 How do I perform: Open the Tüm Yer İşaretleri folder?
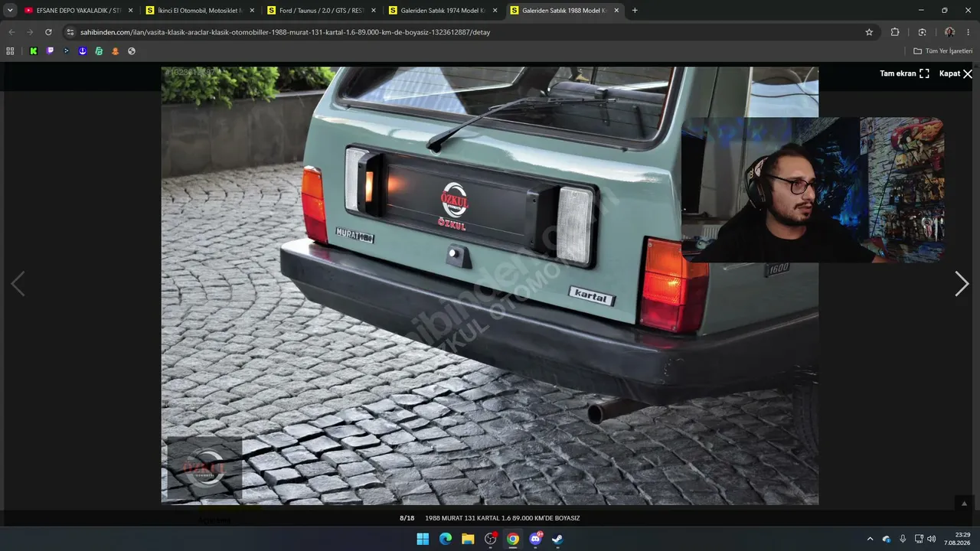point(942,51)
